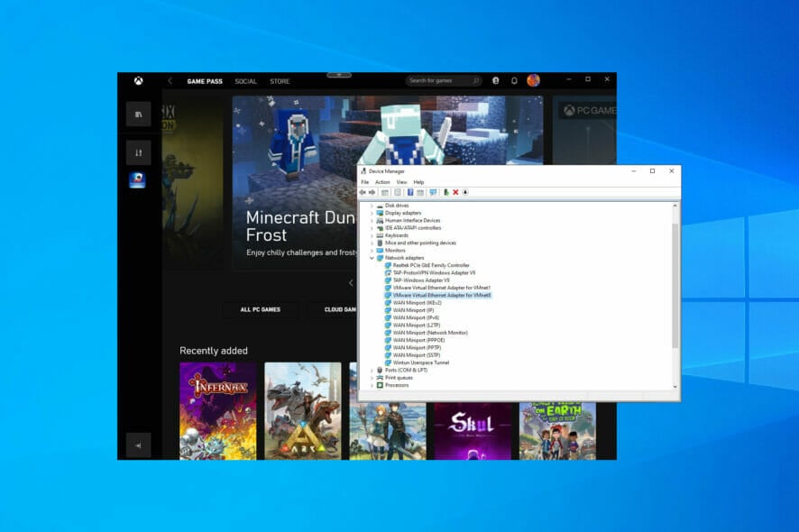Click the red X Uninstall device toolbar icon
Screen dimensions: 799x532
click(455, 193)
